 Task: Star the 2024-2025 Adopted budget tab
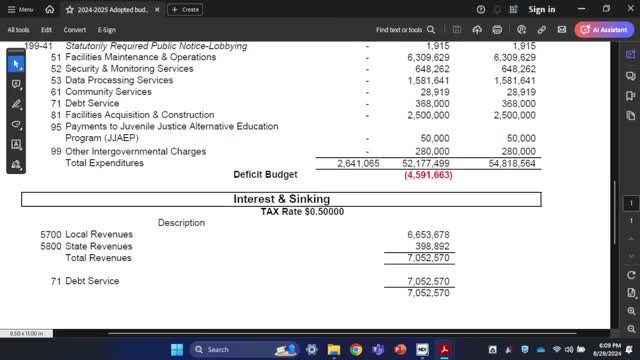[70, 9]
